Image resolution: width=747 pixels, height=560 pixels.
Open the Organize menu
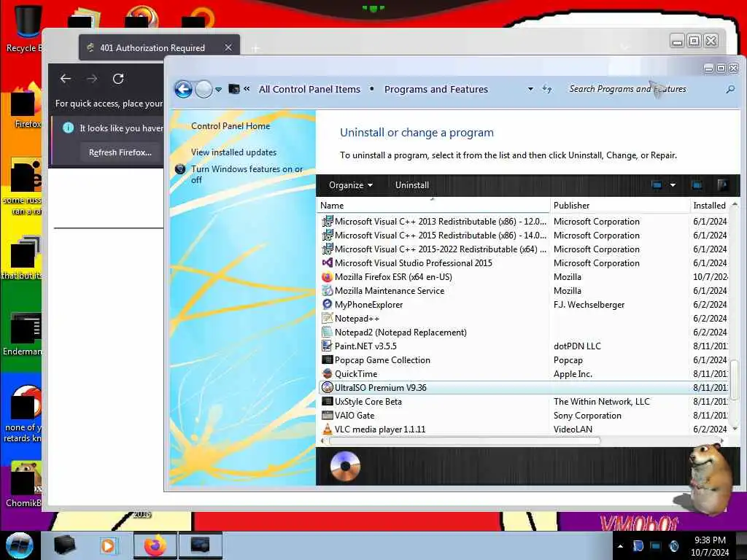coord(351,185)
